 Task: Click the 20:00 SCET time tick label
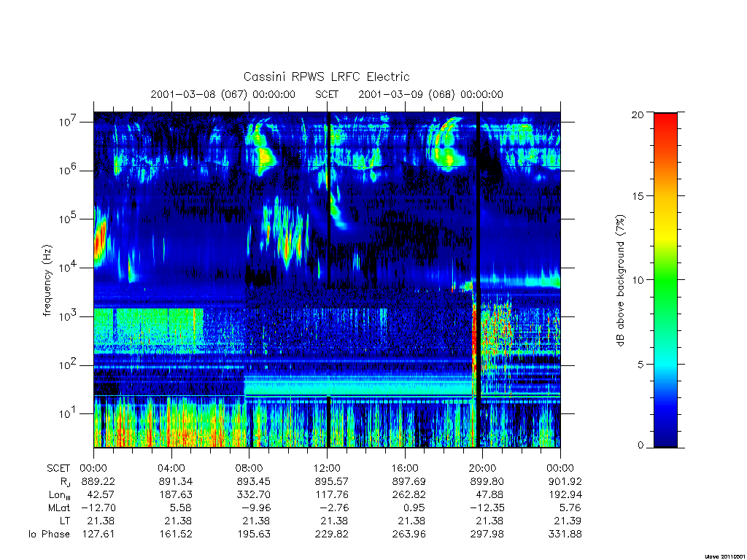[x=483, y=468]
